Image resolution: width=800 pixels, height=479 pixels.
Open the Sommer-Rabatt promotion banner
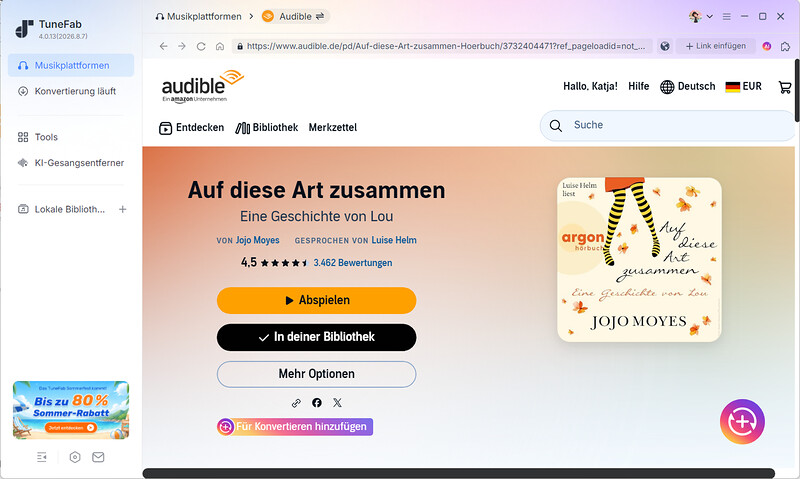(x=71, y=410)
